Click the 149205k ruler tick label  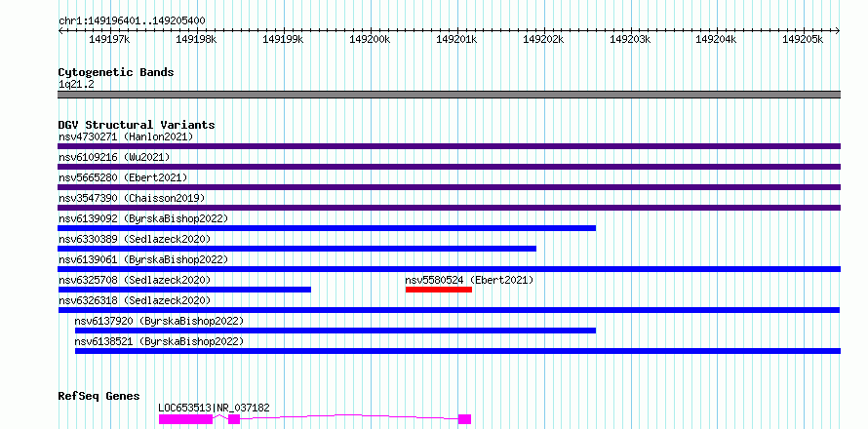(804, 39)
